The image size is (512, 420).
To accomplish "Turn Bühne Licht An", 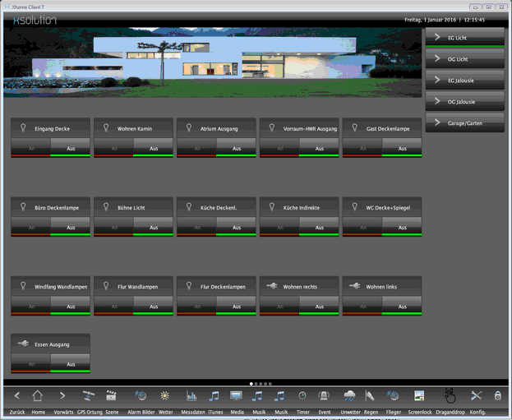I will click(114, 227).
